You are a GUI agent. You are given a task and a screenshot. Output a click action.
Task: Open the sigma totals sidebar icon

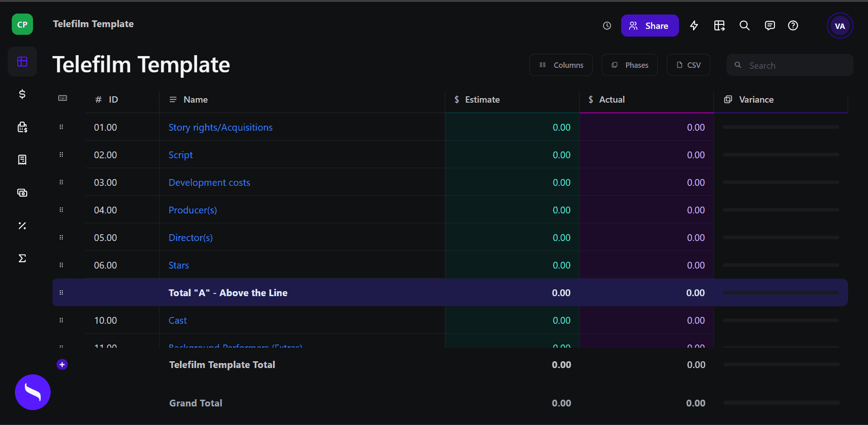point(22,258)
